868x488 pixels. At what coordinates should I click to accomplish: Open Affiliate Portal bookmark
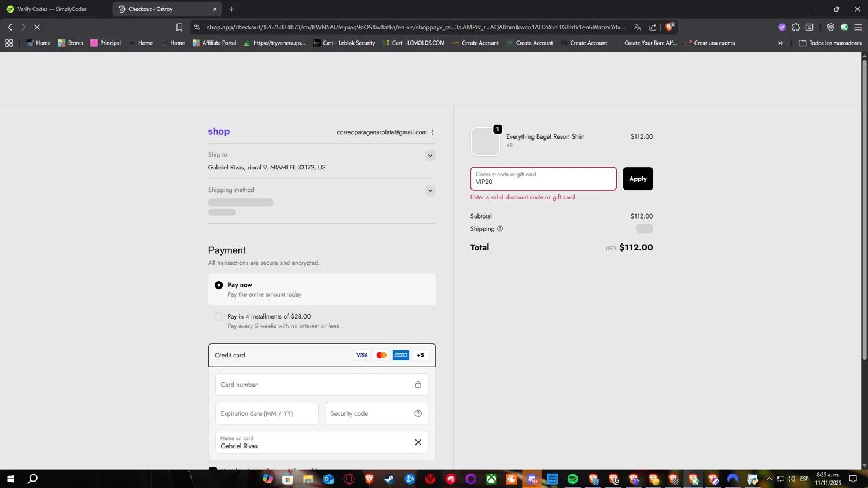point(214,43)
